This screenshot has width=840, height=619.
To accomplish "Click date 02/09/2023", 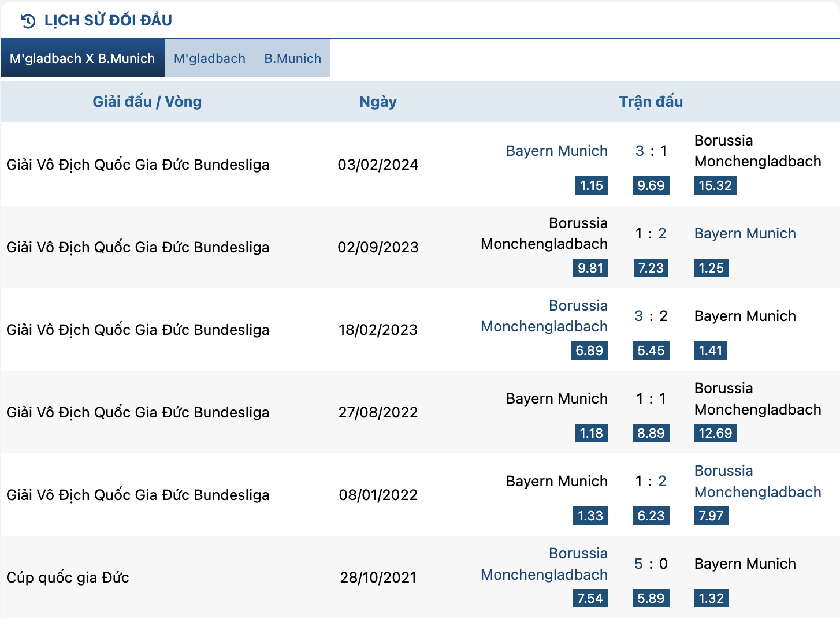I will (378, 247).
